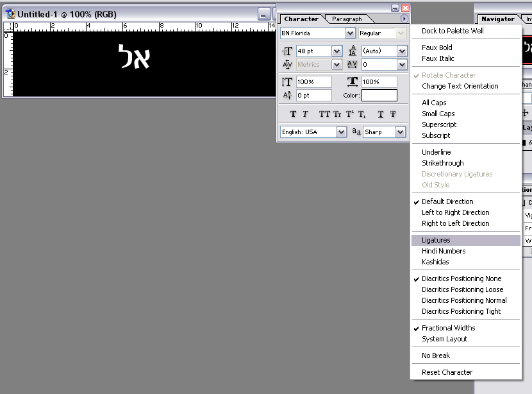Enable Diacritics Positioning Loose option
The width and height of the screenshot is (532, 394).
pos(462,289)
